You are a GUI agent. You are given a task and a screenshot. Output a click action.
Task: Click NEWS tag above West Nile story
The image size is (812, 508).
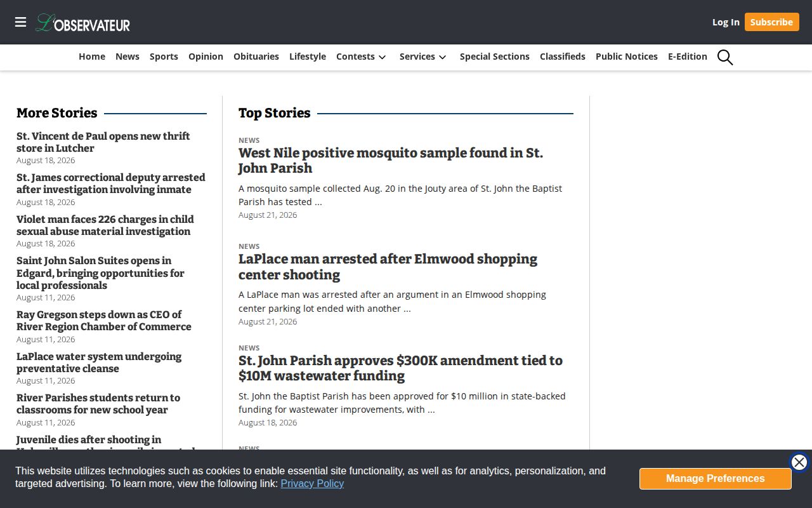pyautogui.click(x=249, y=140)
